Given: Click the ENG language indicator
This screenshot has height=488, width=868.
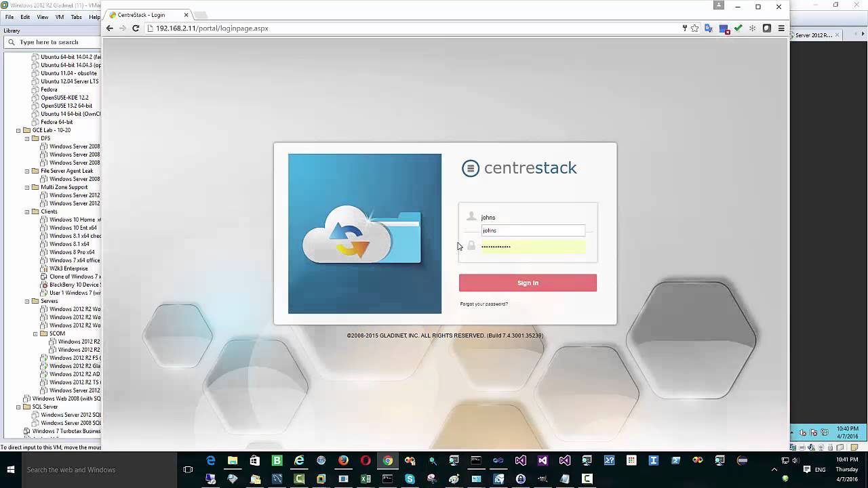Looking at the screenshot, I should coord(820,470).
